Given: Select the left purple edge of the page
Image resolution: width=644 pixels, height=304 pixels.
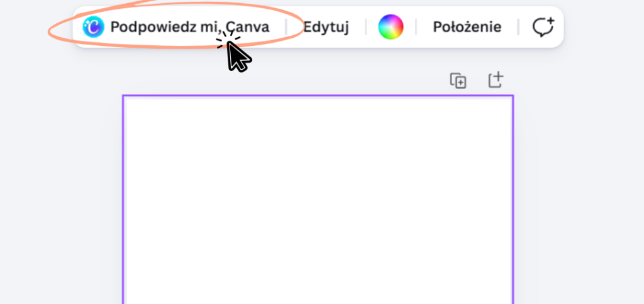Looking at the screenshot, I should [x=123, y=201].
